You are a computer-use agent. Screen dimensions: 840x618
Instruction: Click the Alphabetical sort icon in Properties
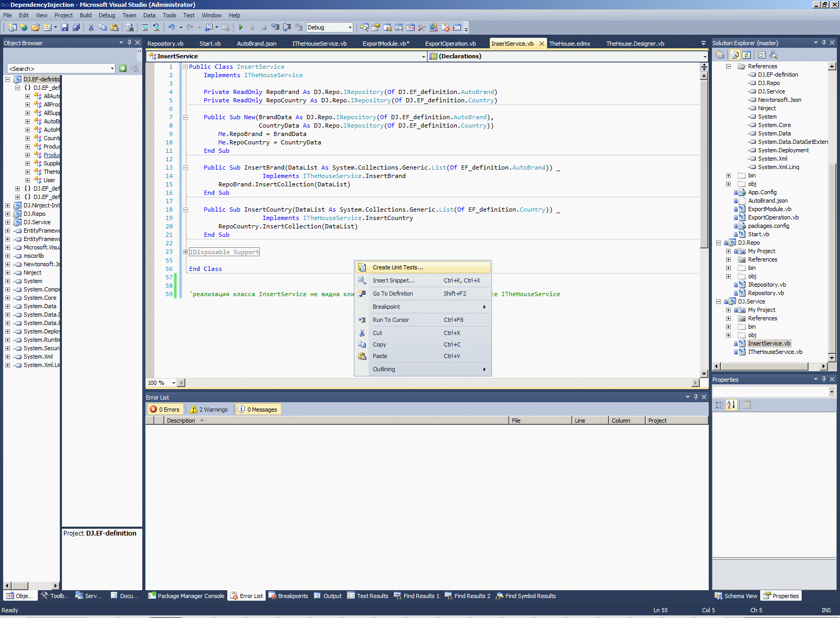(731, 405)
